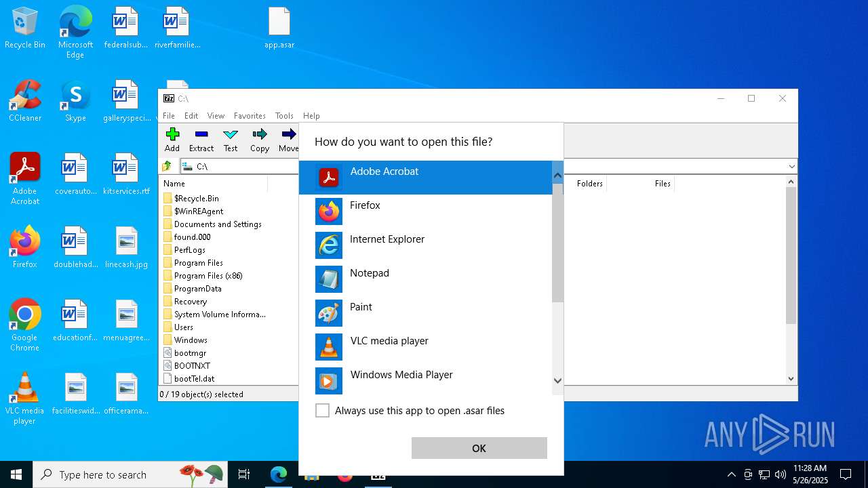868x488 pixels.
Task: Click the 7-Zip list scroll down arrow
Action: point(791,379)
